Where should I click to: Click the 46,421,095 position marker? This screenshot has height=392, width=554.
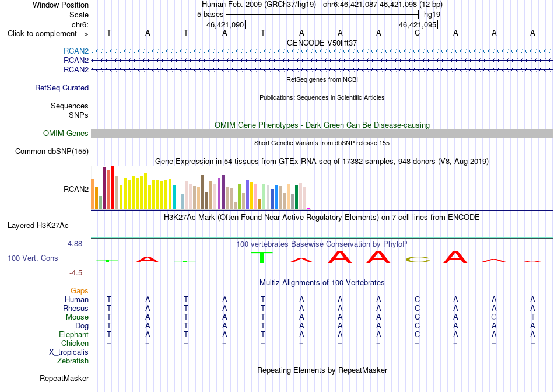coord(418,24)
